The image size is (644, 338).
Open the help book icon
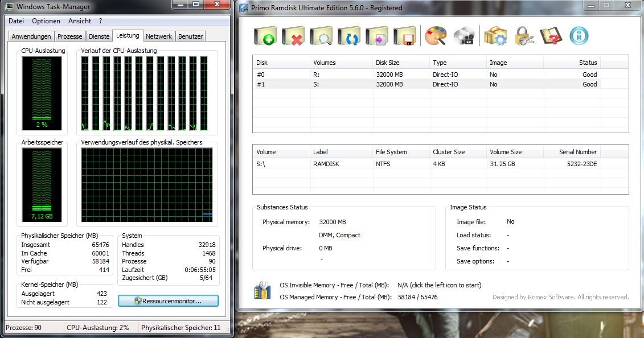click(x=551, y=36)
